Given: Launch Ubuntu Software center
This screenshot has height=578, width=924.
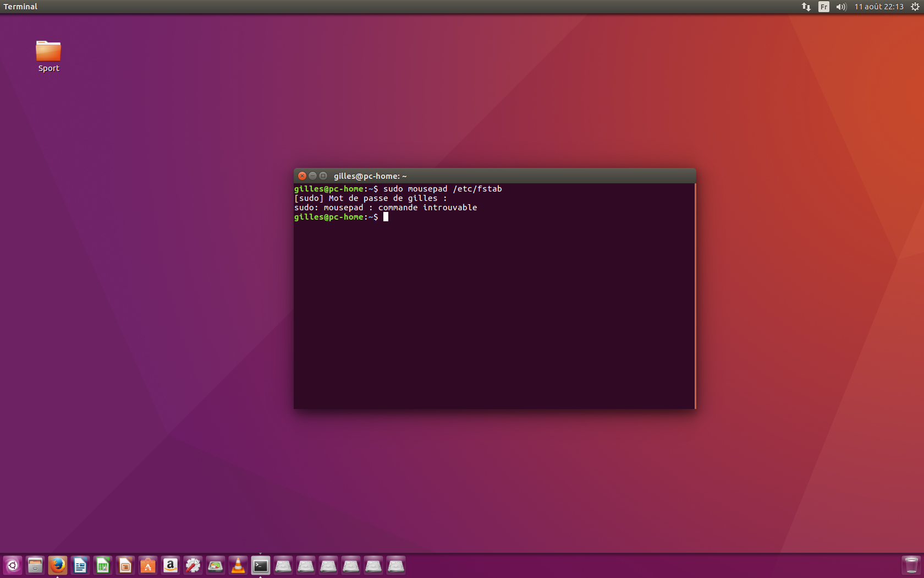Looking at the screenshot, I should coord(148,565).
